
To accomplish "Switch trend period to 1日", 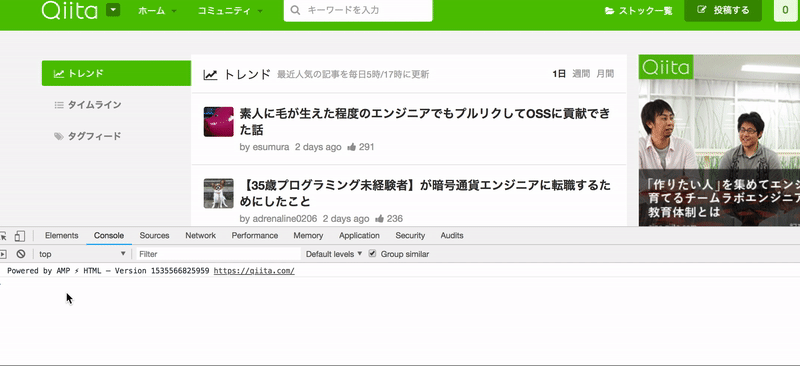I will click(x=559, y=74).
